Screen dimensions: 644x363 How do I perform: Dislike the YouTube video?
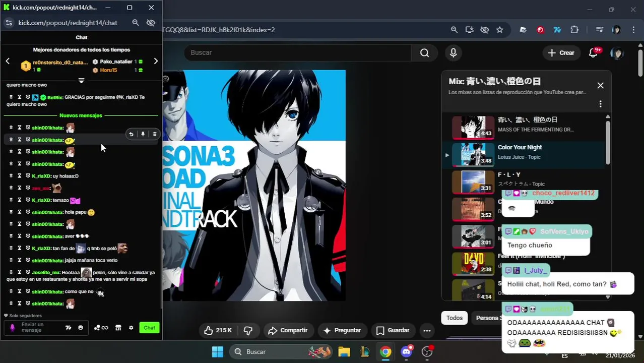pyautogui.click(x=248, y=330)
